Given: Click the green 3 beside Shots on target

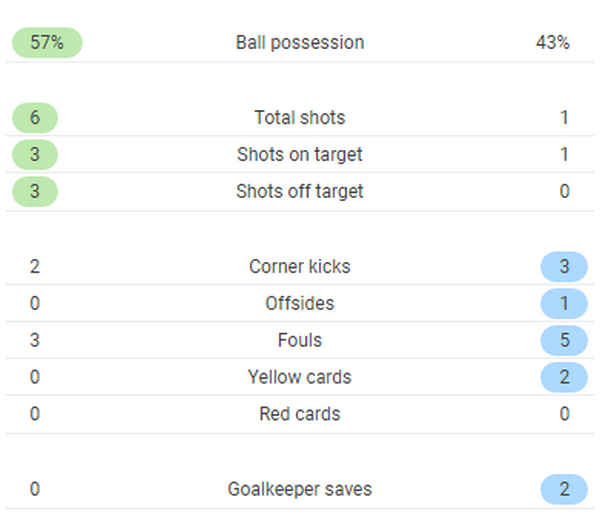Looking at the screenshot, I should point(35,155).
